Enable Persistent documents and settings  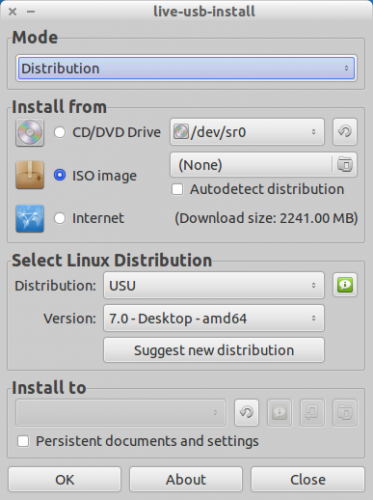click(x=23, y=441)
